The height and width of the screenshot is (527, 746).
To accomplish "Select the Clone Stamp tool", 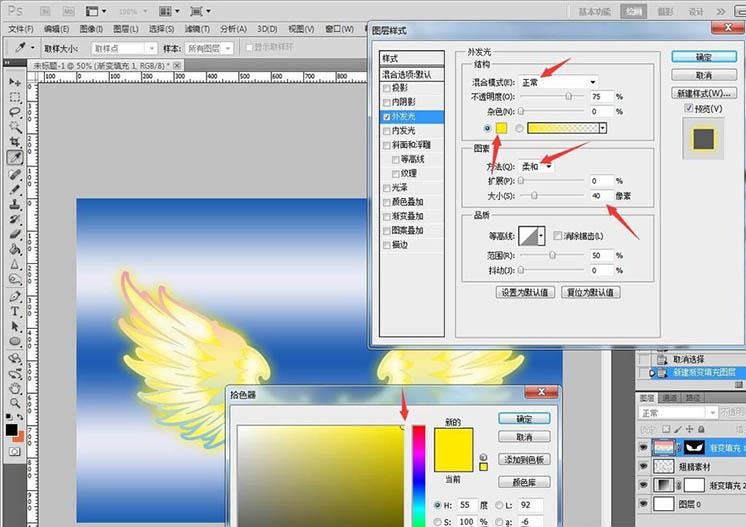I will click(15, 205).
